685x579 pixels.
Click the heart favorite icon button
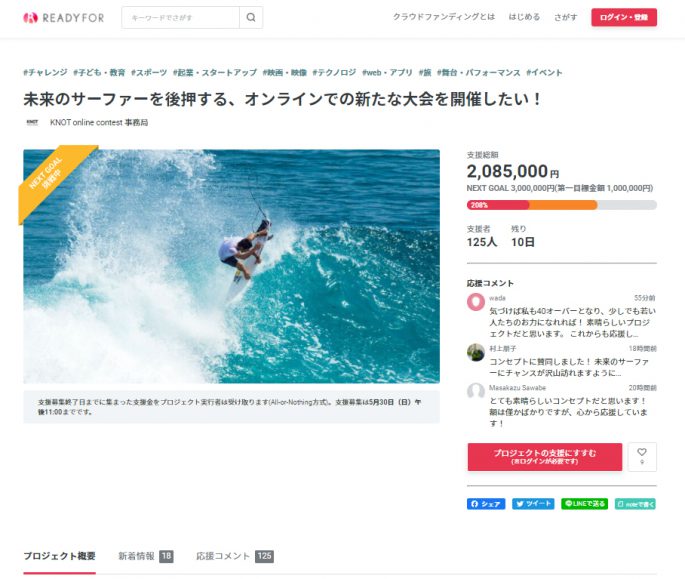(642, 457)
